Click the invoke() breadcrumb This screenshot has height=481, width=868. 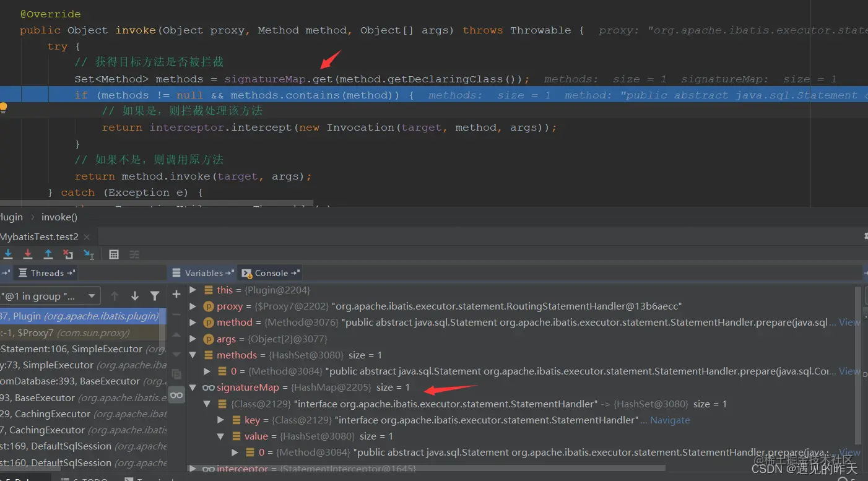(59, 217)
